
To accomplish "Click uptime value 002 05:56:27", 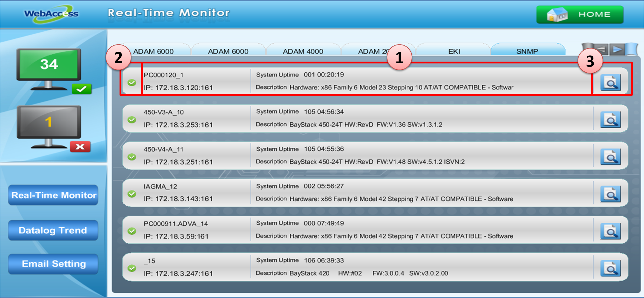I will (324, 186).
